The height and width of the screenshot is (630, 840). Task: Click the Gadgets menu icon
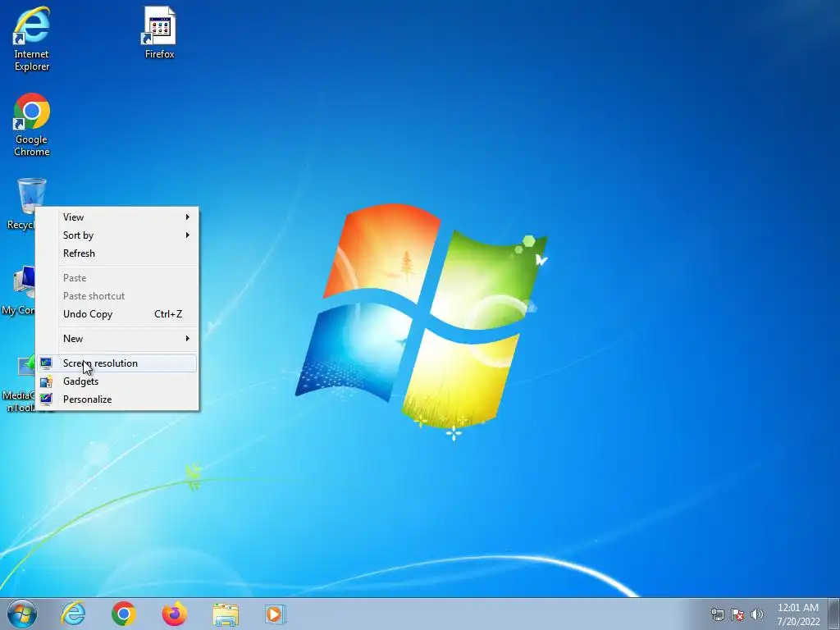[46, 381]
